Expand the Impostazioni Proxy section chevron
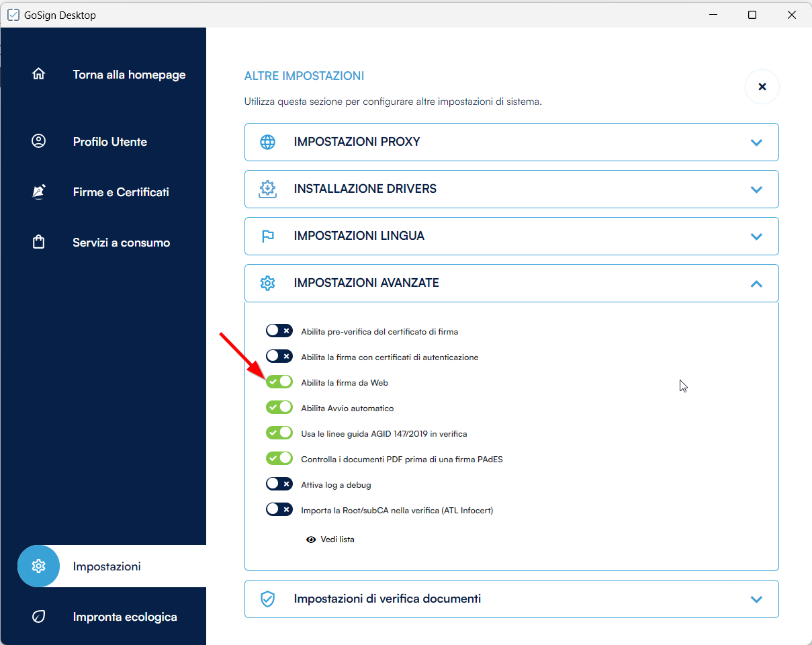 coord(756,142)
